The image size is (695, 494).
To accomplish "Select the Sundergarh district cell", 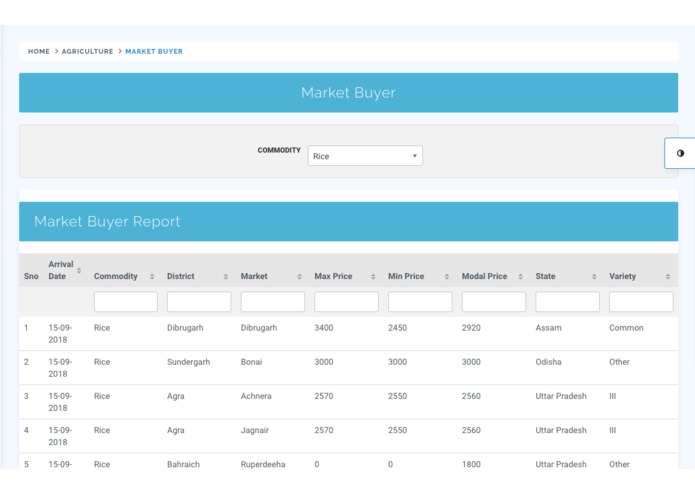I will [188, 362].
